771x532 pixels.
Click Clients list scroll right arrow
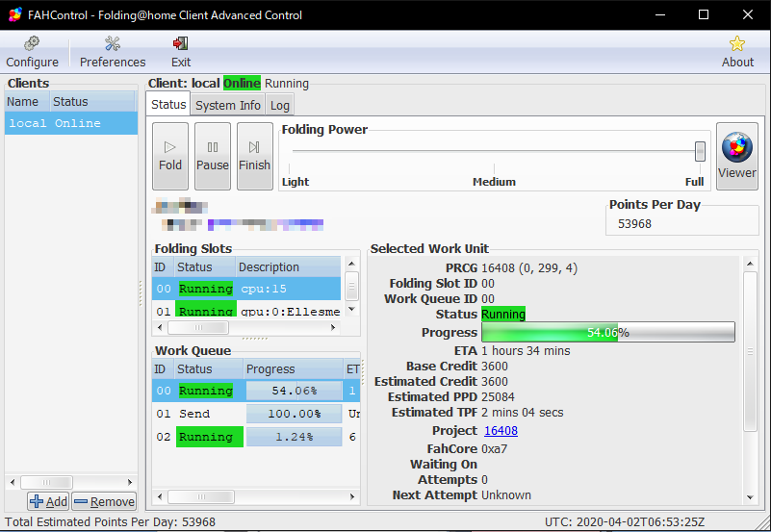coord(130,482)
